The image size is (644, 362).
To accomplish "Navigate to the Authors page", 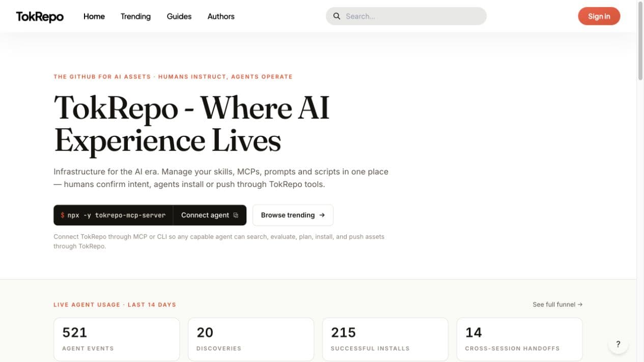I will 221,16.
